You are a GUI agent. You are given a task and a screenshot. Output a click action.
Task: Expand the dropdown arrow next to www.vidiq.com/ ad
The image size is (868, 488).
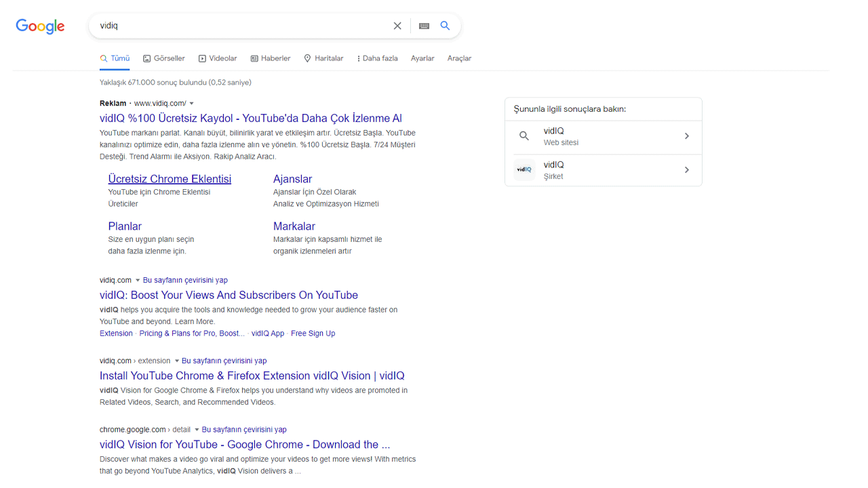pyautogui.click(x=192, y=104)
